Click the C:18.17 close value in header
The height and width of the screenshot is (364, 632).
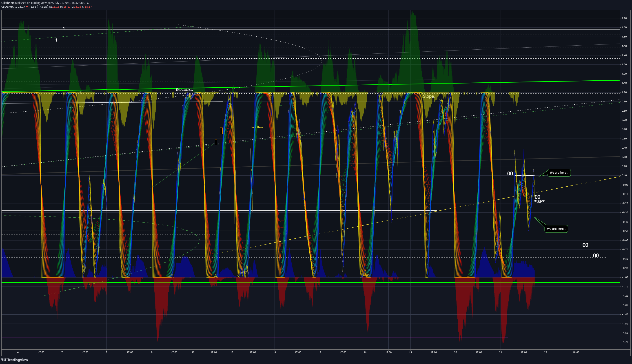click(x=87, y=7)
